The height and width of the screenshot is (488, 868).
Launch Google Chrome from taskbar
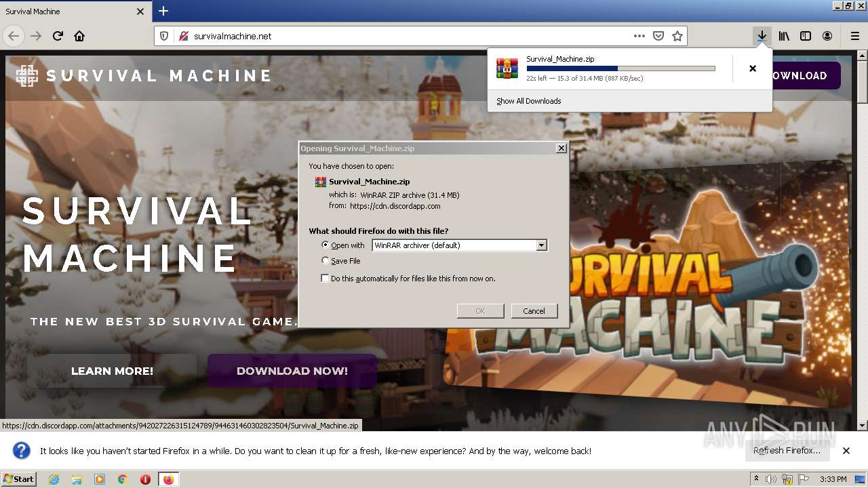pos(123,479)
